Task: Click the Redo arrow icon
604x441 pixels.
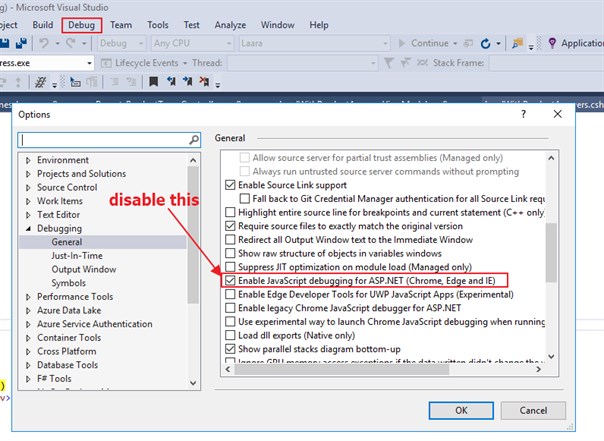Action: [x=71, y=43]
